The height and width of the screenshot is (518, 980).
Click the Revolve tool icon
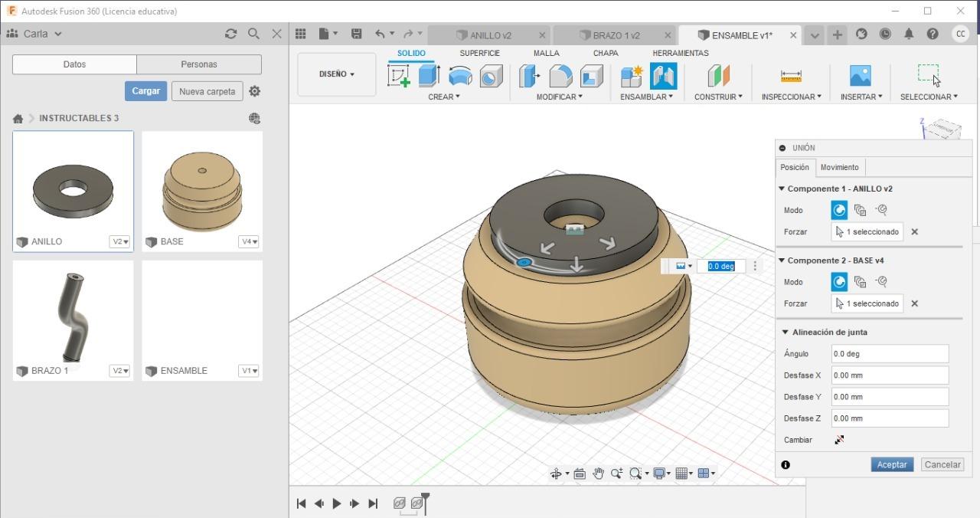460,76
